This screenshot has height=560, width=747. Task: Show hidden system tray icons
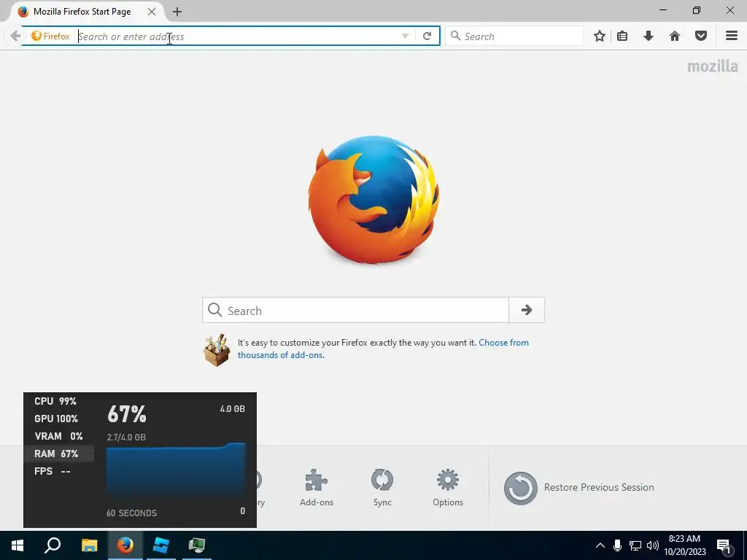click(x=600, y=545)
